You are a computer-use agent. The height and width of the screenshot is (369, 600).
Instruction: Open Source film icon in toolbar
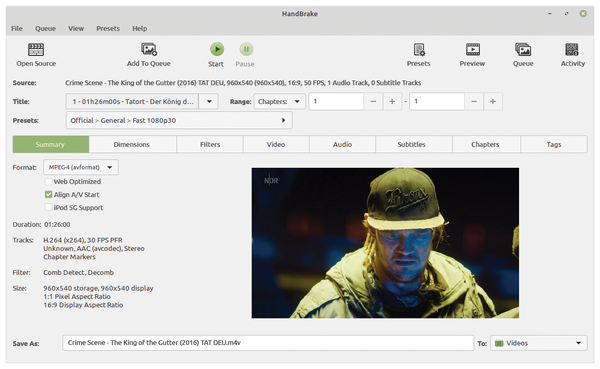pos(36,49)
